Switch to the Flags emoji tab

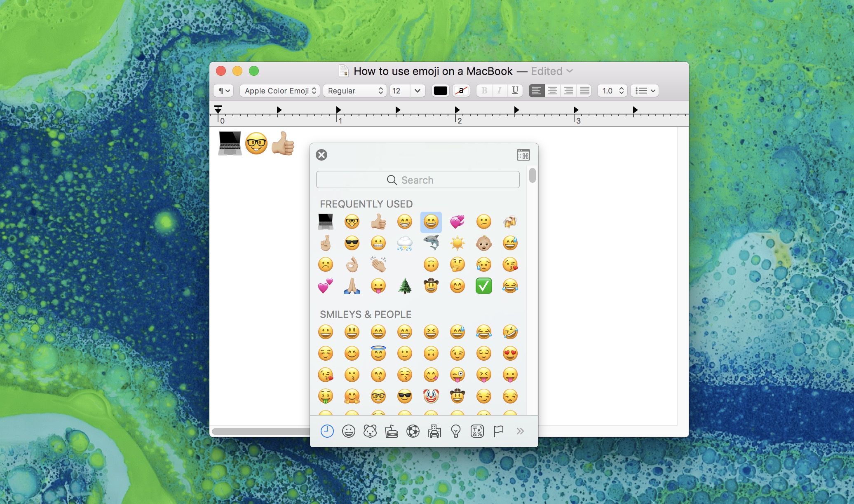coord(498,432)
